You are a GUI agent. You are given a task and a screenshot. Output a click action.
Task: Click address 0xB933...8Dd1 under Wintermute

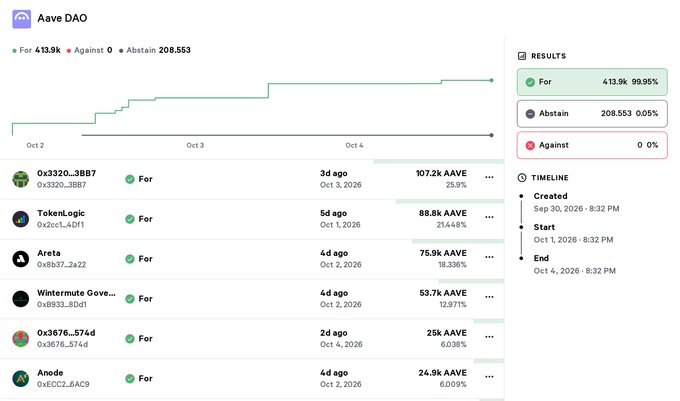[62, 305]
